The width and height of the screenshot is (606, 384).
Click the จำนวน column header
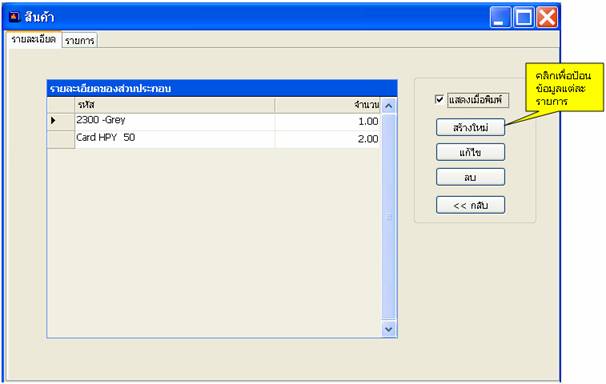point(328,105)
